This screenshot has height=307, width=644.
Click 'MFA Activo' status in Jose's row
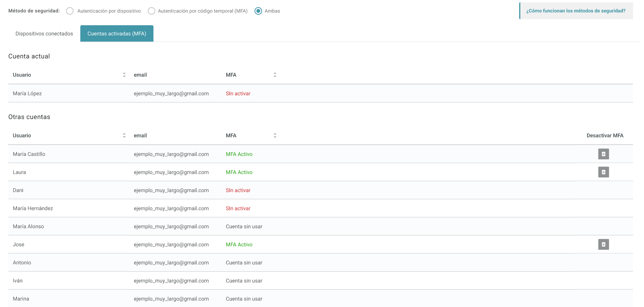tap(239, 244)
